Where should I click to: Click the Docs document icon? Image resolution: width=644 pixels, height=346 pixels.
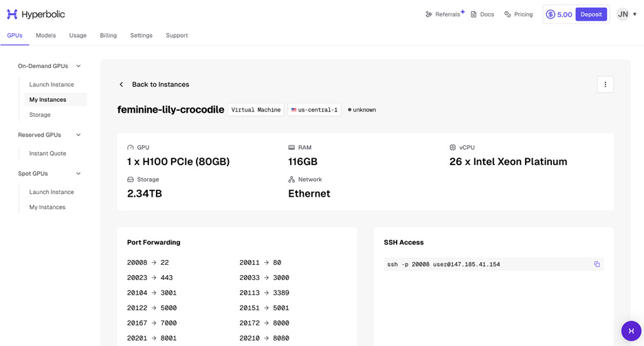(474, 14)
